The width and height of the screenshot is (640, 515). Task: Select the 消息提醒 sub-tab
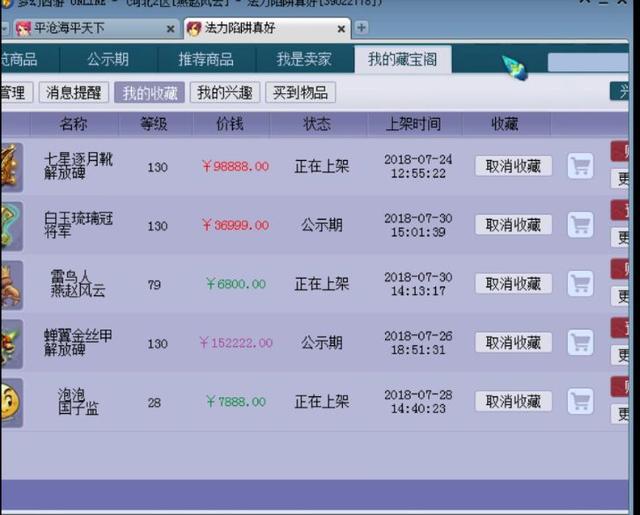[73, 93]
